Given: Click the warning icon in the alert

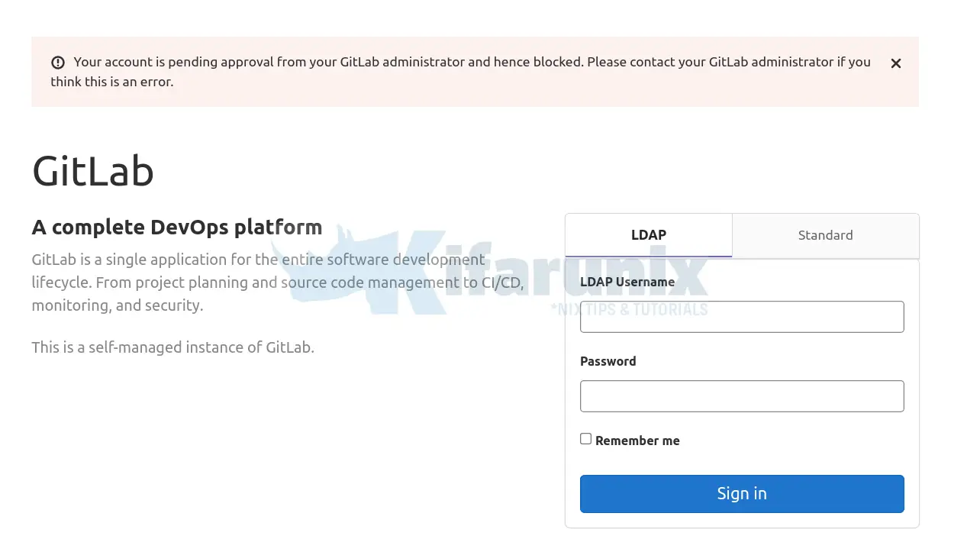Looking at the screenshot, I should click(x=58, y=63).
